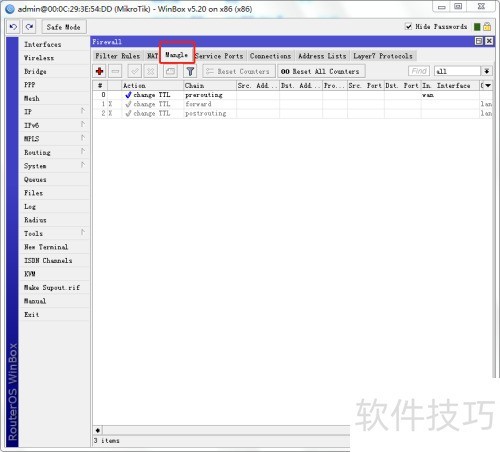Screen dimensions: 500x452
Task: Select rule 0 'prerouting' cell
Action: coord(210,95)
